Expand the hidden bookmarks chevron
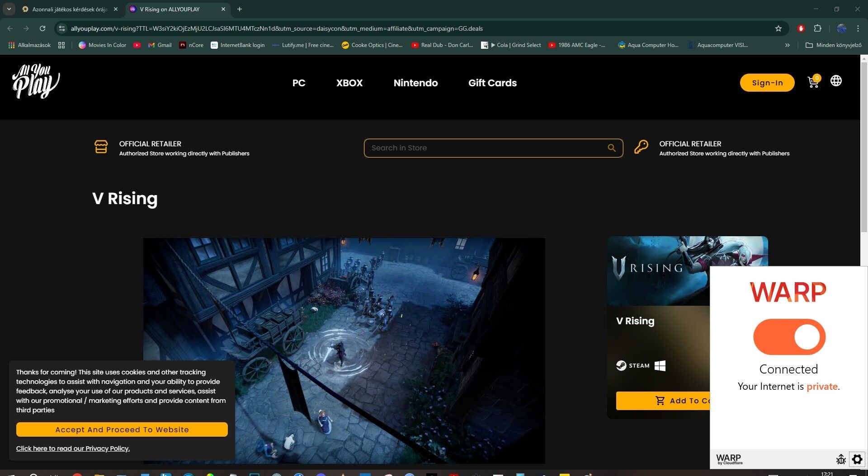Screen dimensions: 868x476 pyautogui.click(x=787, y=45)
